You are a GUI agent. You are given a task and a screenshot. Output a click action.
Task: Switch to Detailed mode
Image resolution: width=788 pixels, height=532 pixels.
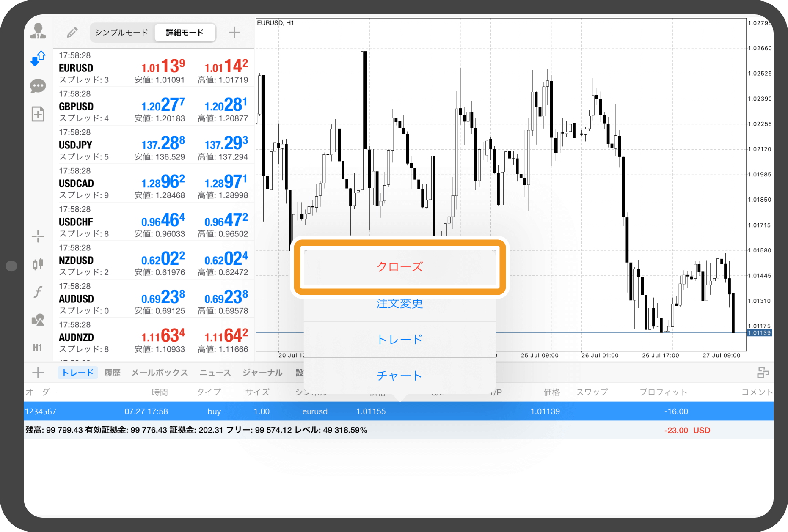pos(185,33)
